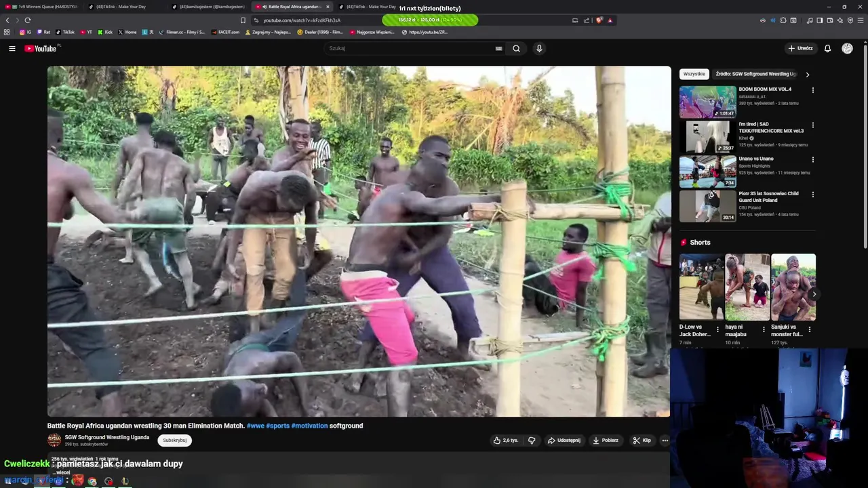Open the #motivation hashtag link
The height and width of the screenshot is (488, 868).
tap(309, 426)
